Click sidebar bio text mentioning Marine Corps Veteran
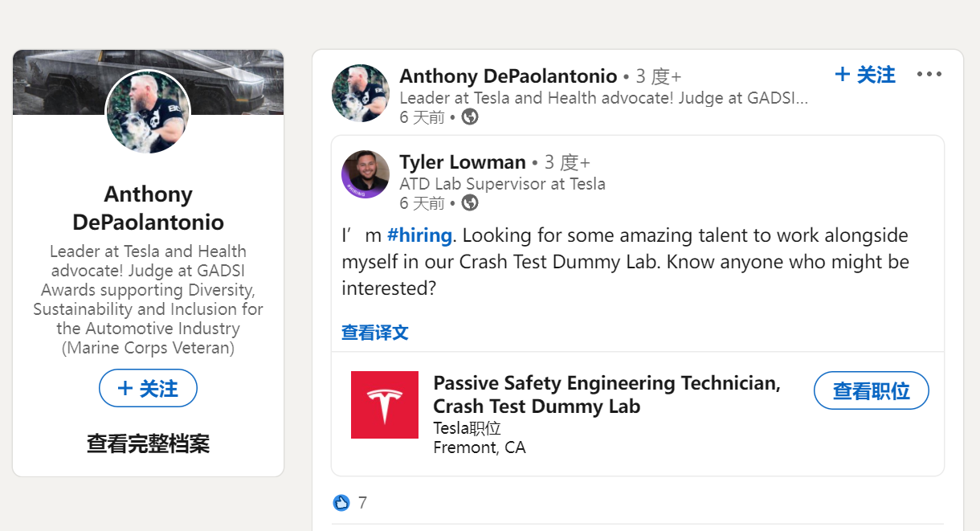 (x=148, y=300)
